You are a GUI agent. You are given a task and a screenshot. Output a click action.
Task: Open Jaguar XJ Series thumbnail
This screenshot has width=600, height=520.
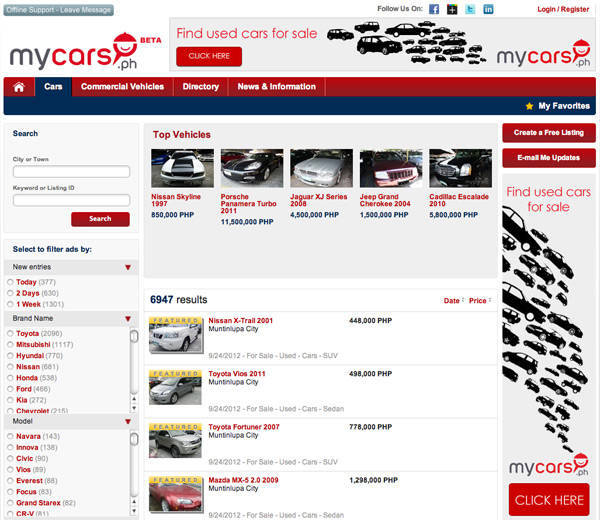tap(321, 168)
